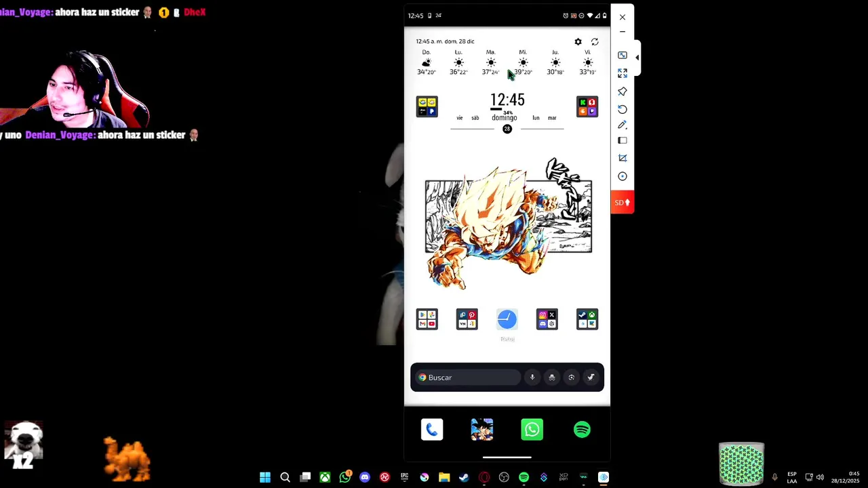868x488 pixels.
Task: Open the volume control in system tray
Action: [x=821, y=477]
